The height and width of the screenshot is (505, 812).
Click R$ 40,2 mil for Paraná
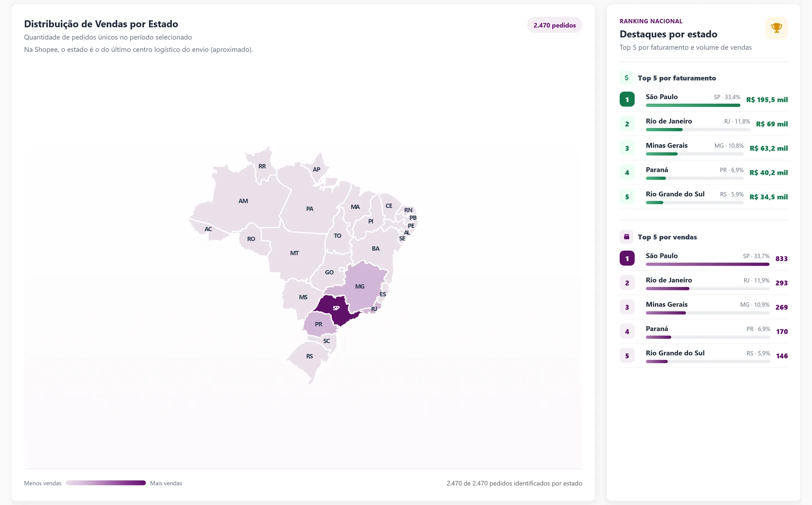click(769, 173)
